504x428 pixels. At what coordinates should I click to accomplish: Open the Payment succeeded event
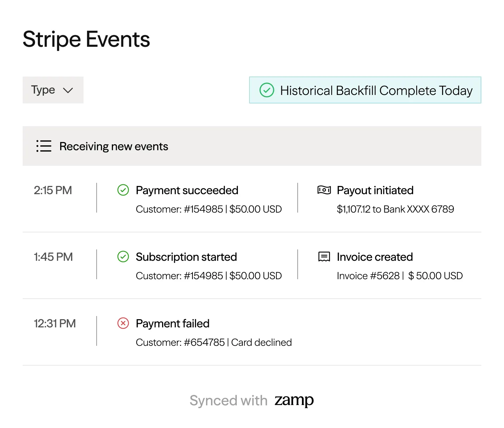pos(187,190)
